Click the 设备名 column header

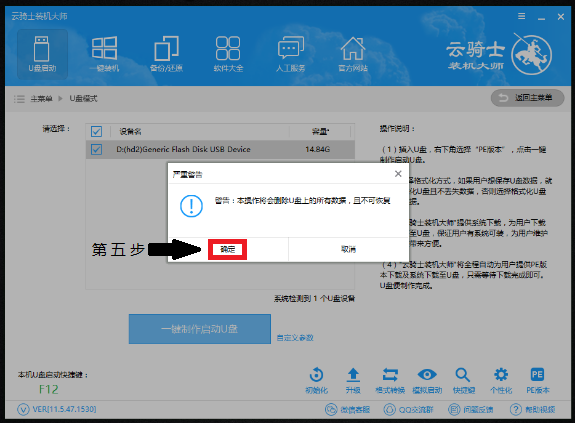click(130, 132)
